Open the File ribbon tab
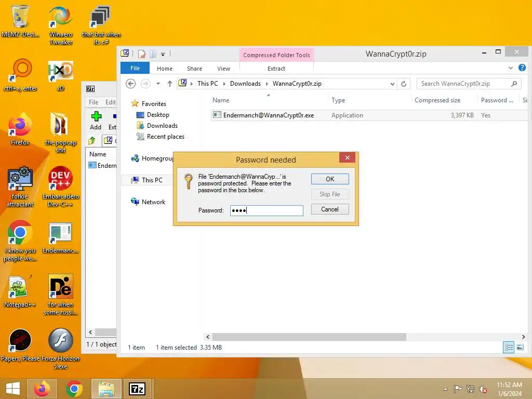The height and width of the screenshot is (399, 532). click(135, 68)
